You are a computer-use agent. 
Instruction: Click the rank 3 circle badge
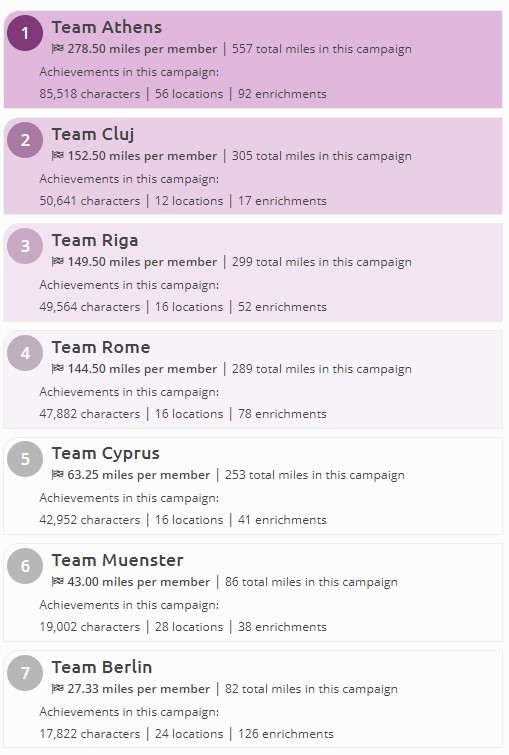click(25, 246)
